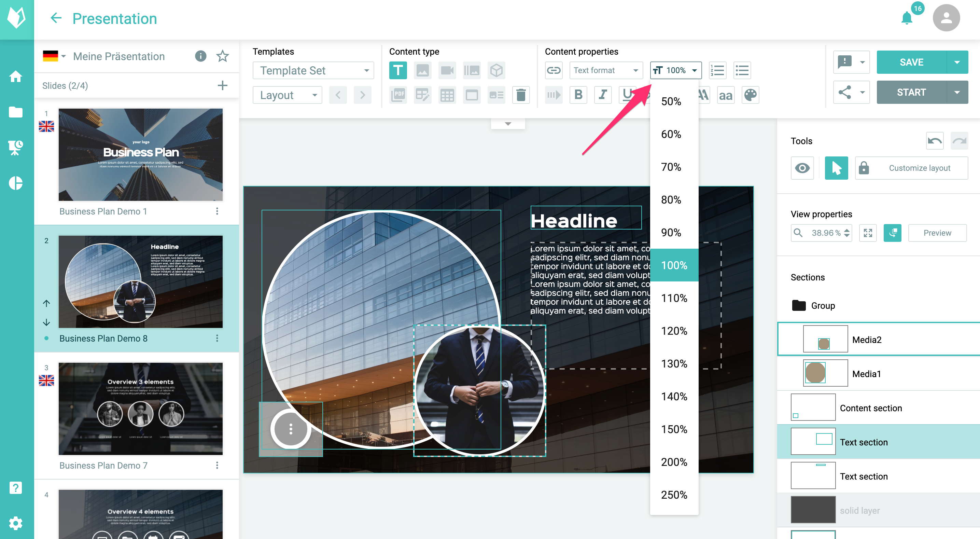Choose 200% font size
This screenshot has height=539, width=980.
coord(674,462)
